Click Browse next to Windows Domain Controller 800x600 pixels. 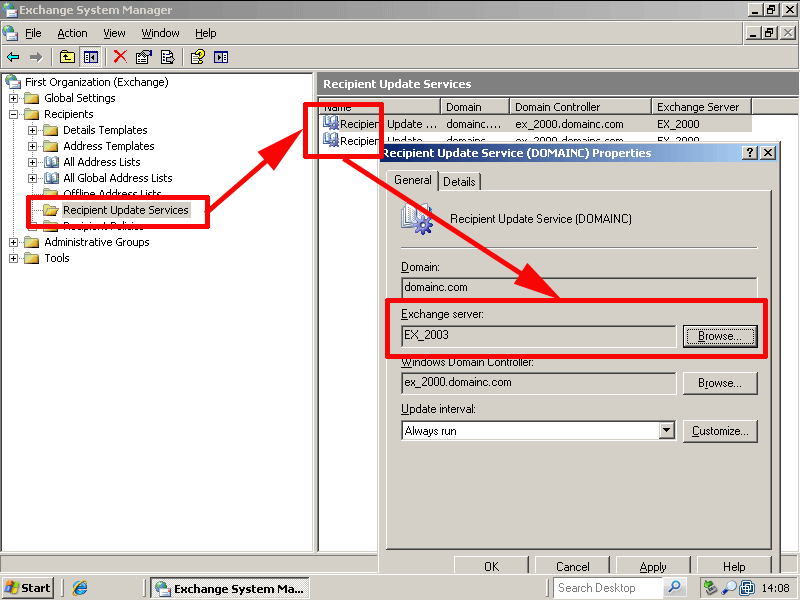[720, 383]
